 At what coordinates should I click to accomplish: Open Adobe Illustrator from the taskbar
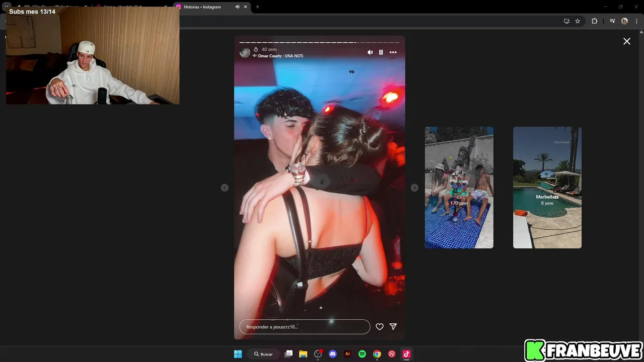(347, 354)
